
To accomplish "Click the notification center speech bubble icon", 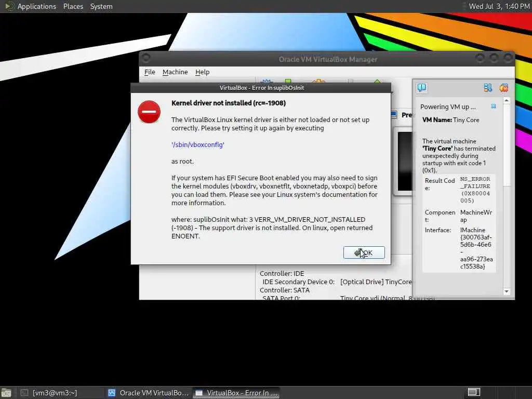I will coord(422,88).
